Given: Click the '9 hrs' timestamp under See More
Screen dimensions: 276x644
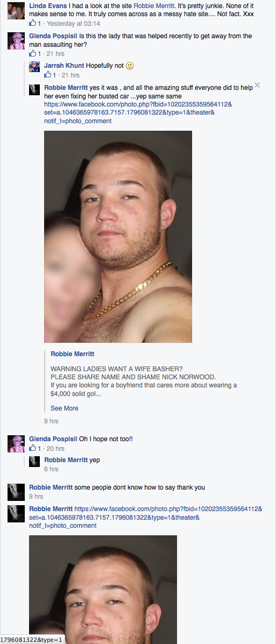Looking at the screenshot, I should 51,421.
